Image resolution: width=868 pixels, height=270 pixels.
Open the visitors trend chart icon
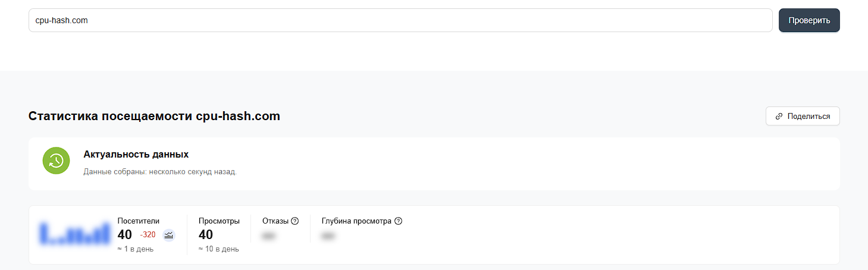click(169, 235)
